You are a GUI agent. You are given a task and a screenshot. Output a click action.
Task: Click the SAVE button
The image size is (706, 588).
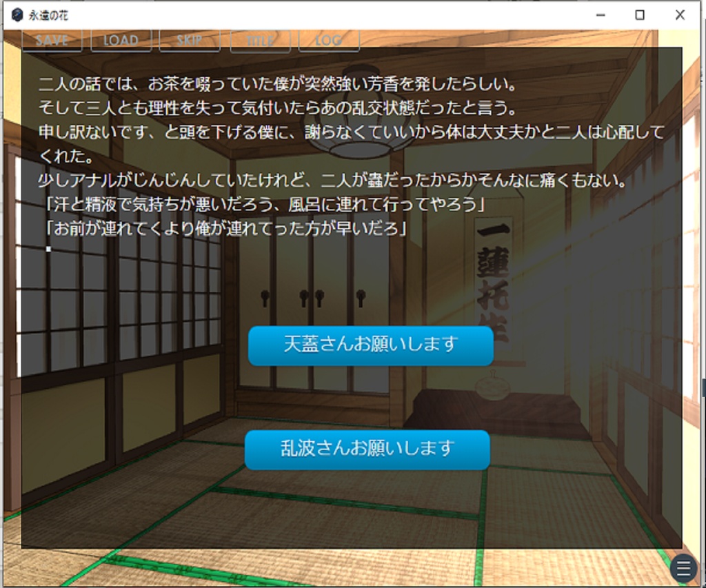coord(52,41)
